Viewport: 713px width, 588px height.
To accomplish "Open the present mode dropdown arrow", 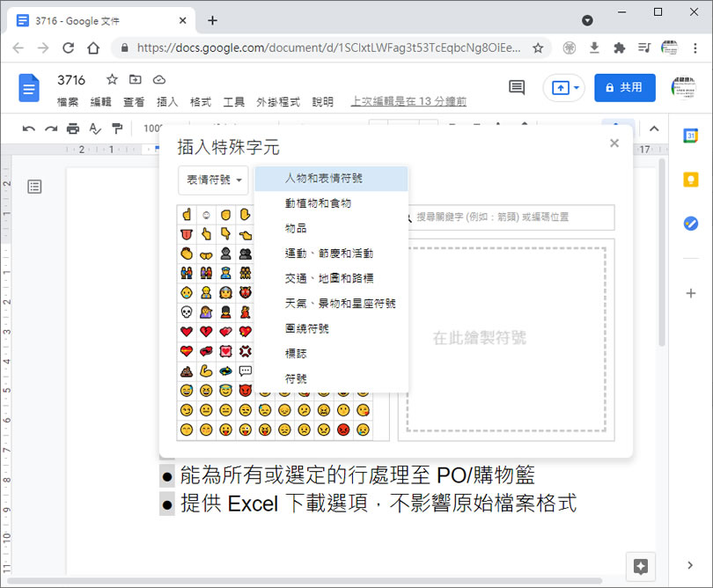I will pyautogui.click(x=577, y=88).
